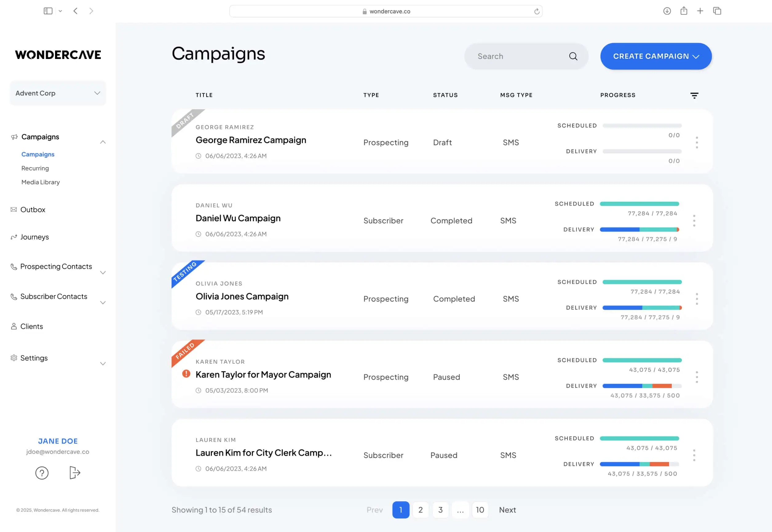772x532 pixels.
Task: Sort by the STATUS column header
Action: click(x=445, y=95)
